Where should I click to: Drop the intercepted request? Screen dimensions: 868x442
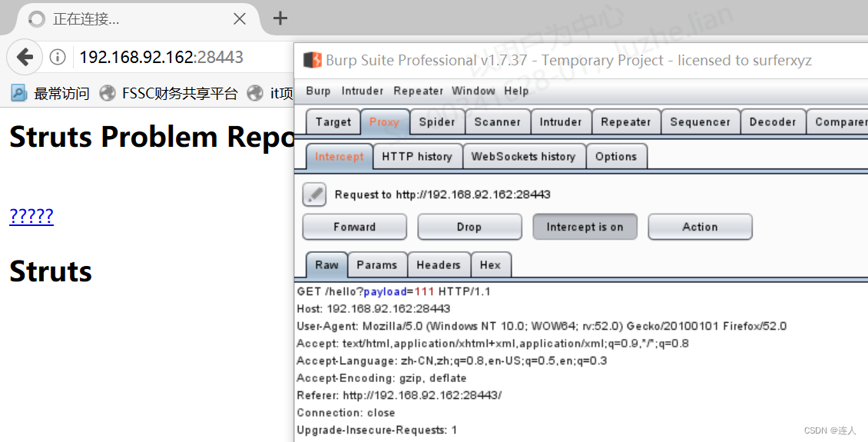coord(469,227)
